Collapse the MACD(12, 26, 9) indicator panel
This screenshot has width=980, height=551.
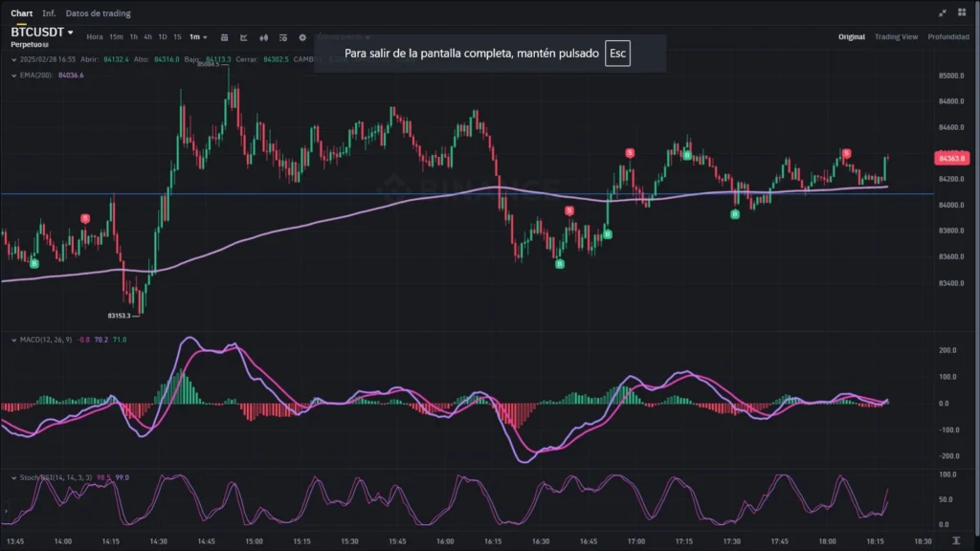[12, 340]
